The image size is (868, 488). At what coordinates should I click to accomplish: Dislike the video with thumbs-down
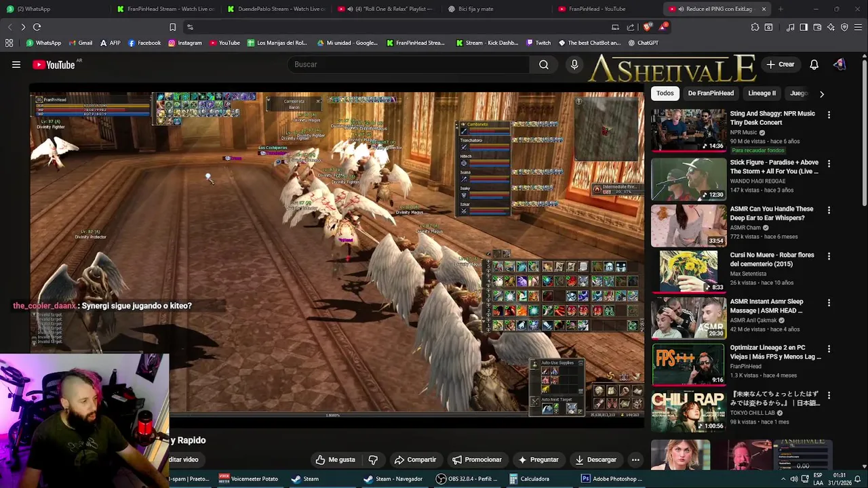(373, 460)
